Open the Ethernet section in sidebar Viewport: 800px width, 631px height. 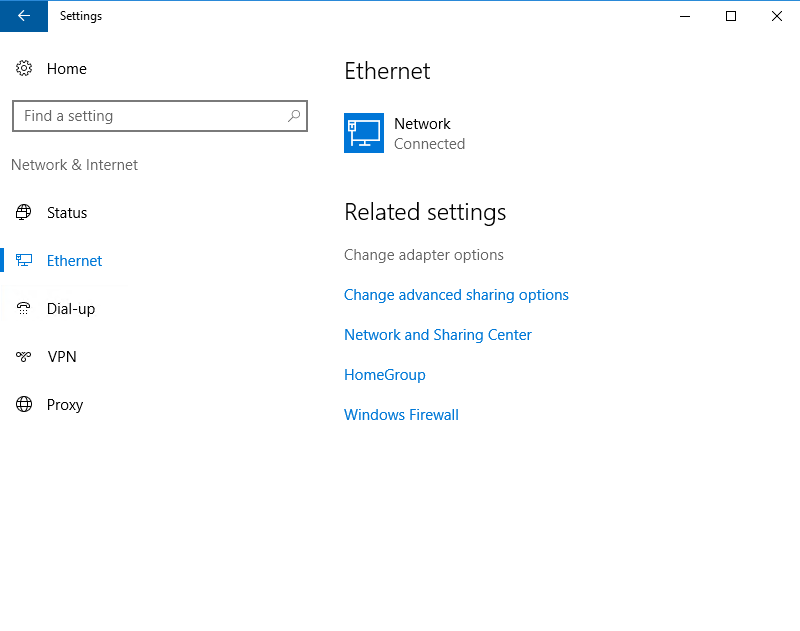pos(74,261)
